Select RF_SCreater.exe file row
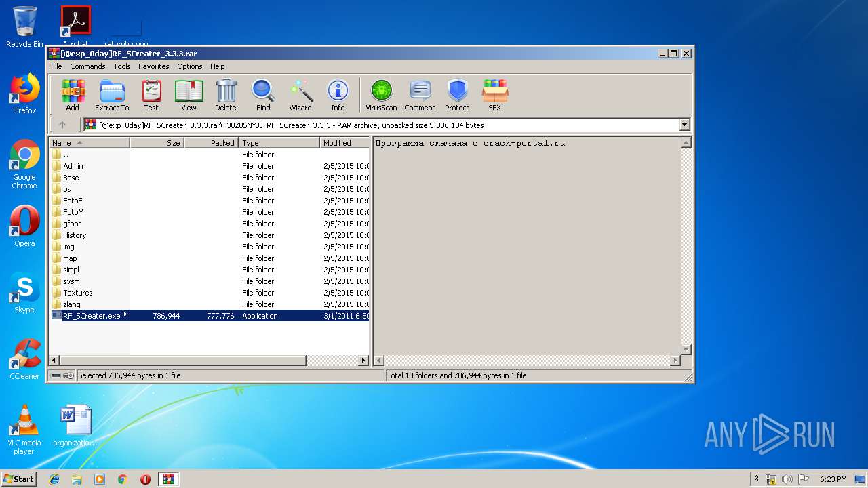 coord(210,316)
